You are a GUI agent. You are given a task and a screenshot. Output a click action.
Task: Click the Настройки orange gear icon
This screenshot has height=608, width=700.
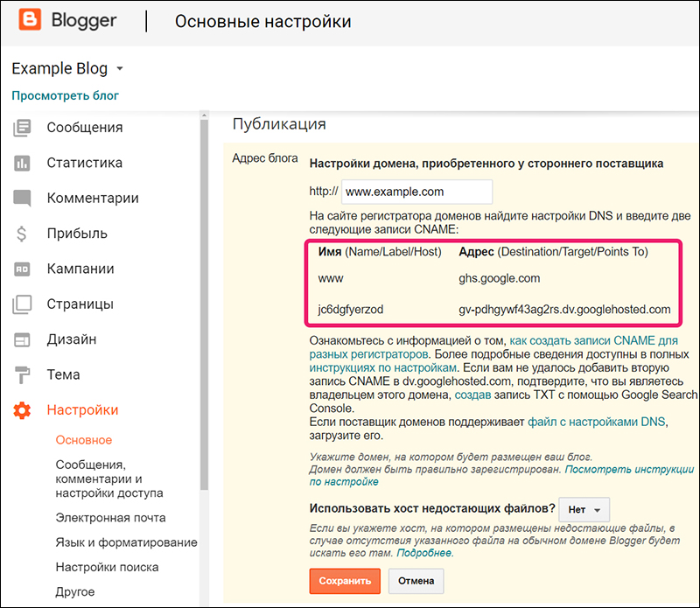pyautogui.click(x=22, y=410)
